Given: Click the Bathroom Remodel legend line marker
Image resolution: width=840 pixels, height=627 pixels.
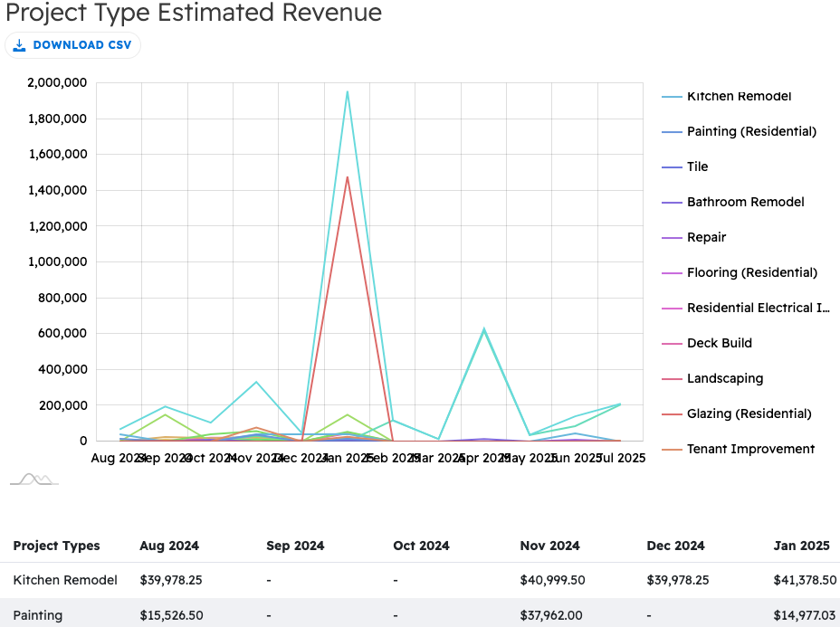Looking at the screenshot, I should (x=672, y=203).
